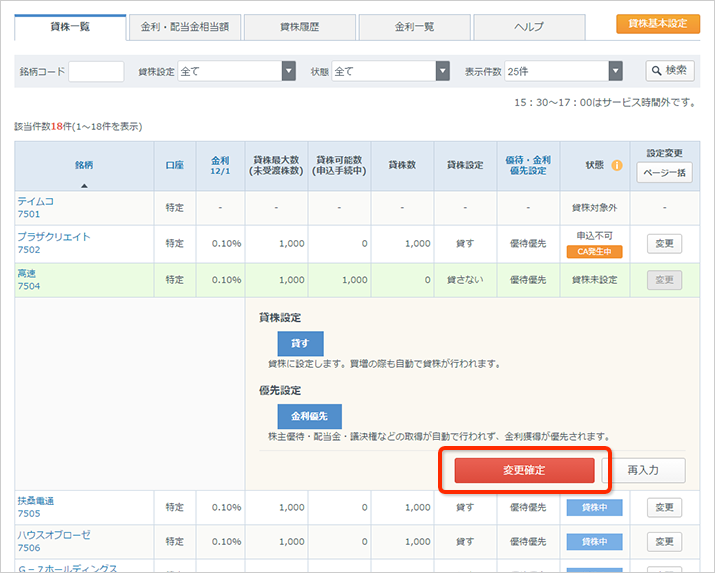Screen dimensions: 715x573
Task: Click the sort arrow under 銘柄 header
Action: tap(84, 185)
